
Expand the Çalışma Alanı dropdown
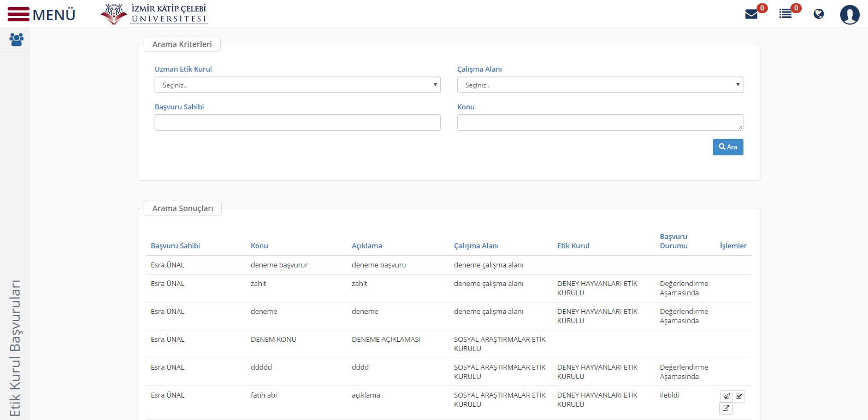pyautogui.click(x=600, y=85)
